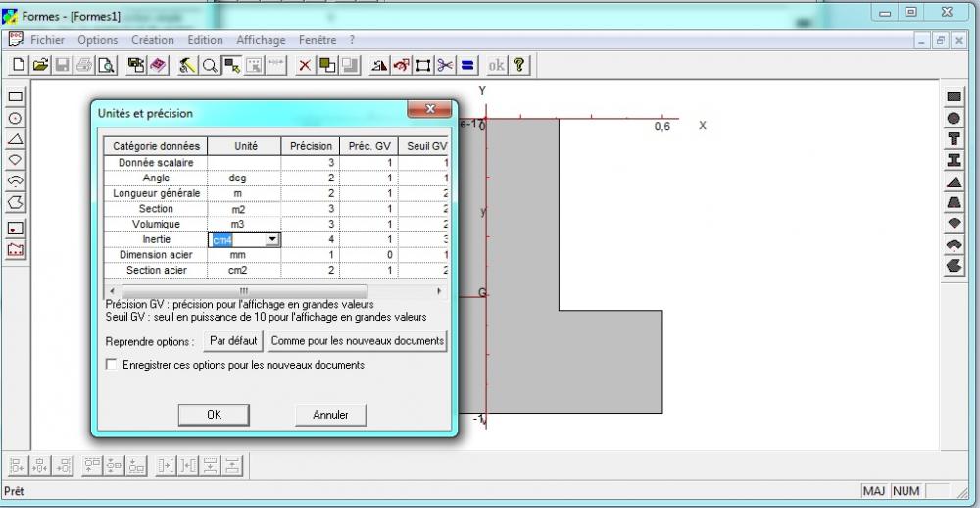Select the outline triangle shape tool

[x=15, y=139]
